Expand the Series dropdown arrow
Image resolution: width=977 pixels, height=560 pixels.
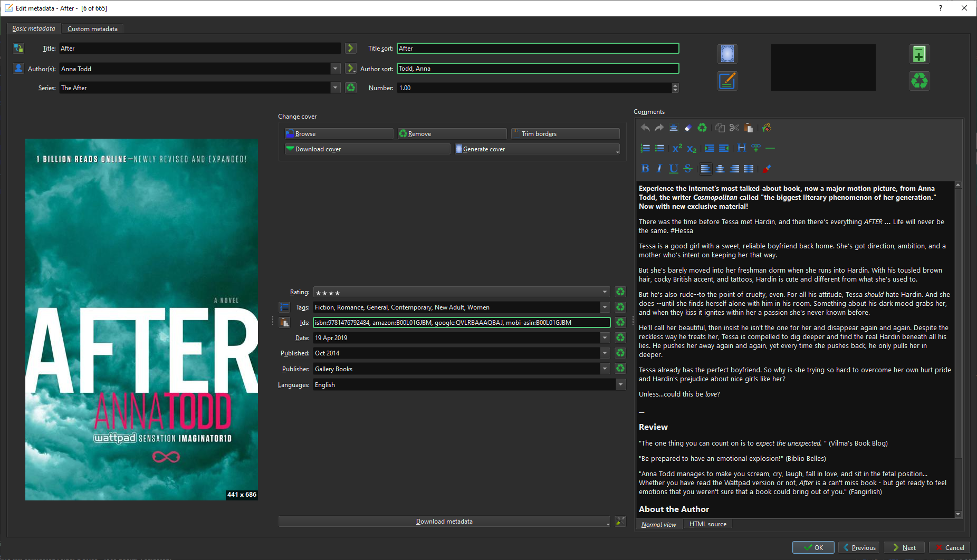pyautogui.click(x=336, y=88)
